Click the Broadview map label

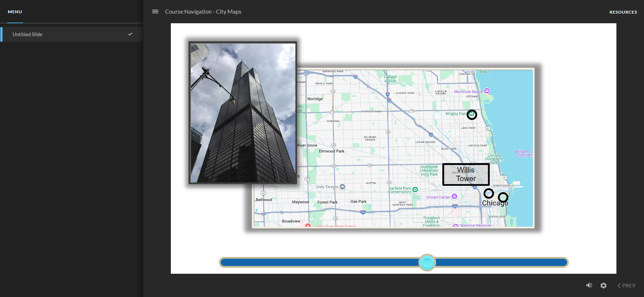(x=291, y=221)
